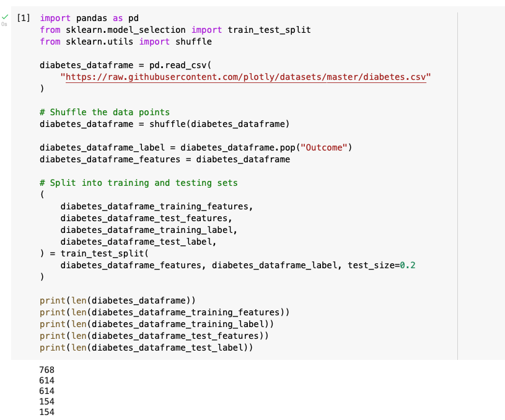The width and height of the screenshot is (505, 420).
Task: Click the diabetes_dataframe_test_label tuple entry
Action: coord(138,242)
